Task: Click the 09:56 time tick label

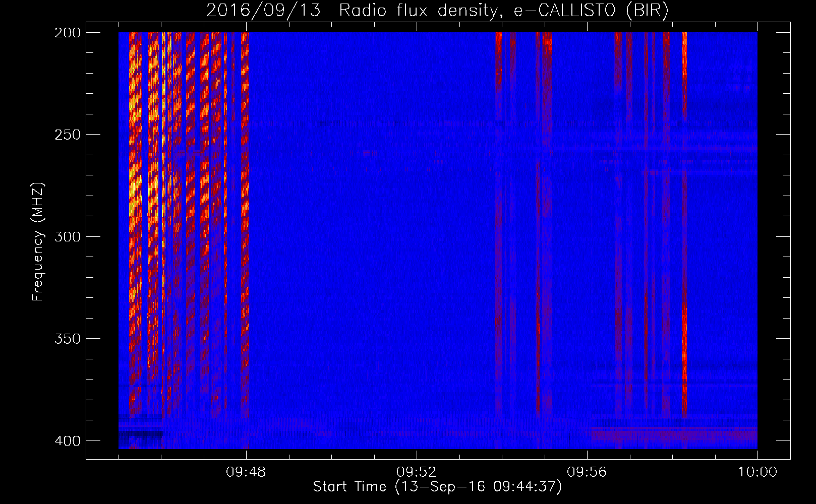Action: 587,472
